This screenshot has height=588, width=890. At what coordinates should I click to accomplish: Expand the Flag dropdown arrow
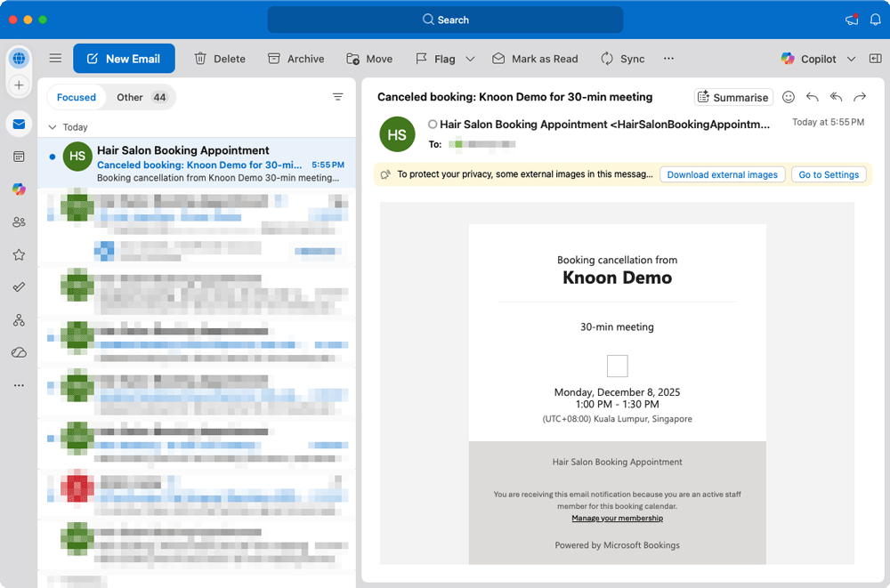[471, 59]
